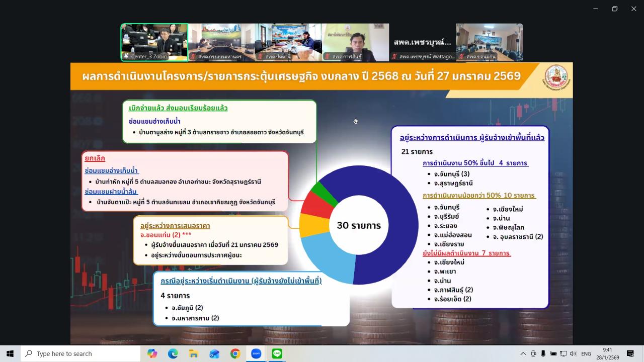Select the สพด.ขอนแก่น participant video
This screenshot has height=362, width=644.
(490, 42)
